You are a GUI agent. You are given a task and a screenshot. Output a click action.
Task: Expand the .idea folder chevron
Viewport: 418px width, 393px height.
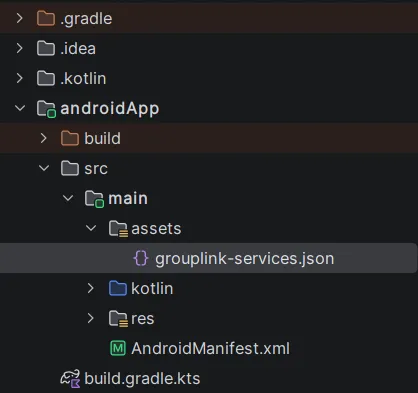point(20,48)
